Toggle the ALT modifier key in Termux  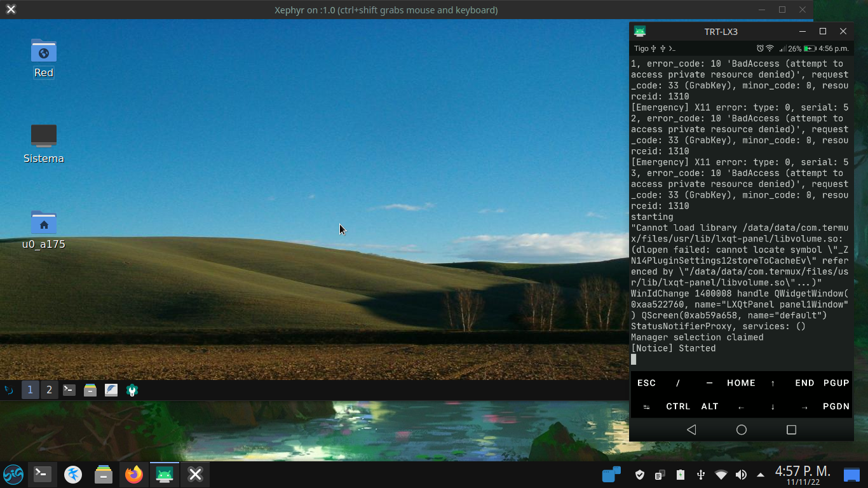point(710,407)
